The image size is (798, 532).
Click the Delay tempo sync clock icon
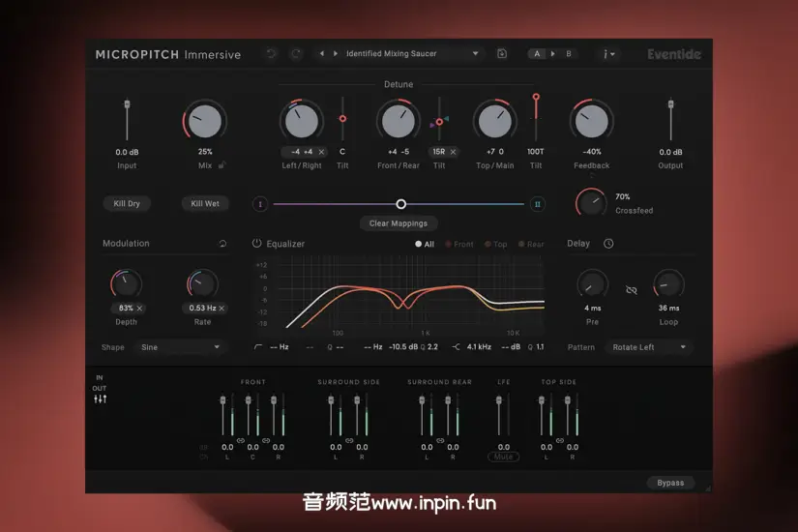(608, 244)
